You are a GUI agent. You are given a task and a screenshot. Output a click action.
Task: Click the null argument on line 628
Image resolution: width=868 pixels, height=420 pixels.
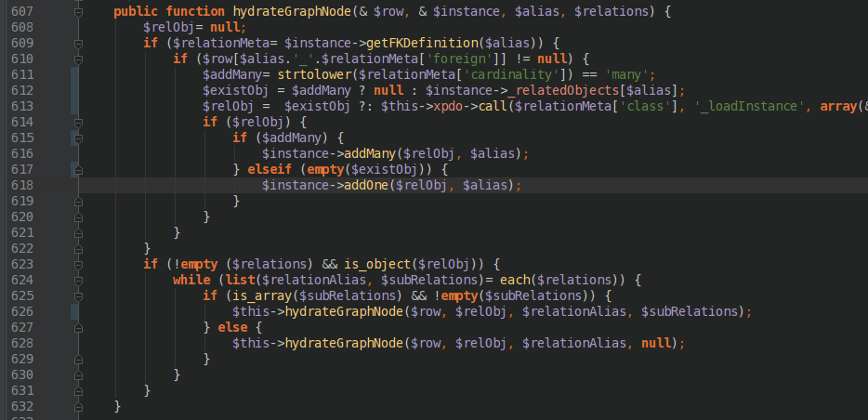coord(656,343)
